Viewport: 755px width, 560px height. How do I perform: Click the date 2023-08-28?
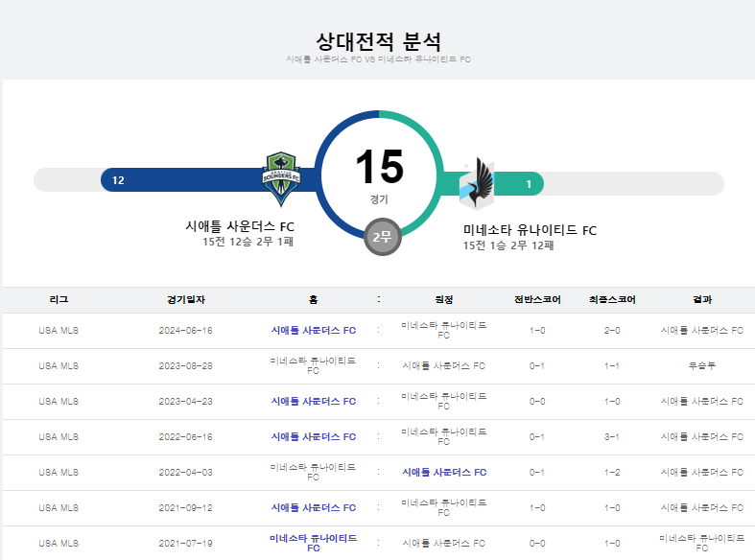(185, 366)
